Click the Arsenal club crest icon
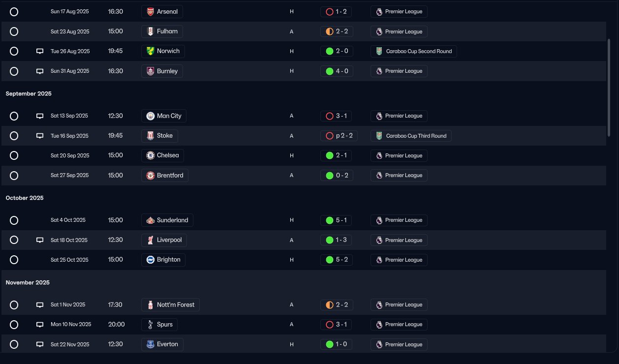The width and height of the screenshot is (619, 364). [x=151, y=11]
